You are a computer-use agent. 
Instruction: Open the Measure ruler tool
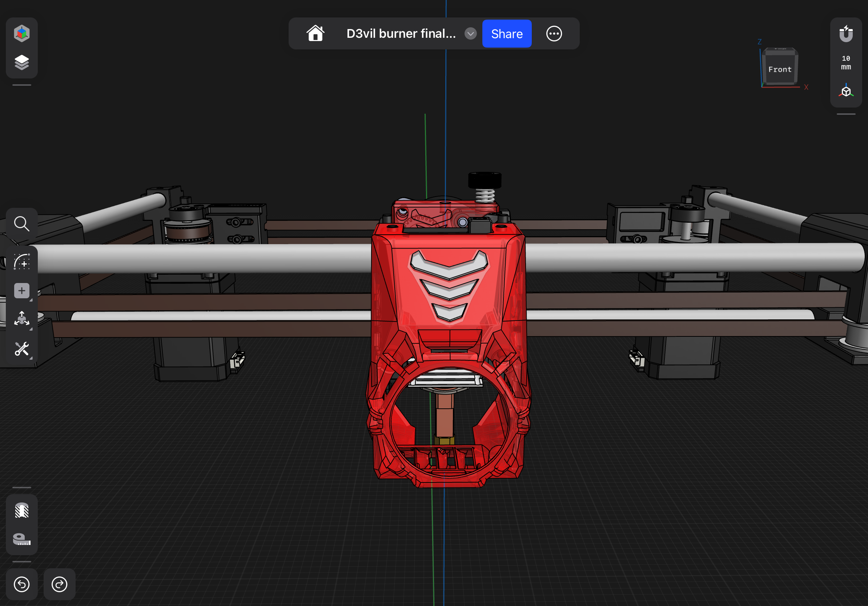(21, 540)
